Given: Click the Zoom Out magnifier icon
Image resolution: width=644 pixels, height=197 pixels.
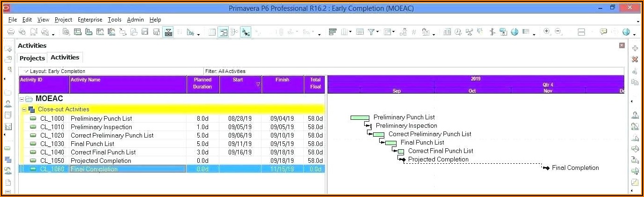Looking at the screenshot, I should tap(558, 32).
